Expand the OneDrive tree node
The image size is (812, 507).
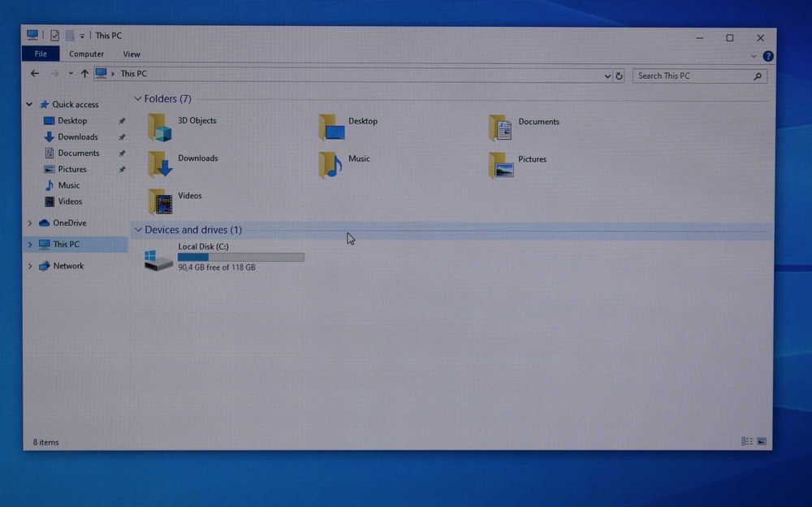click(x=29, y=223)
